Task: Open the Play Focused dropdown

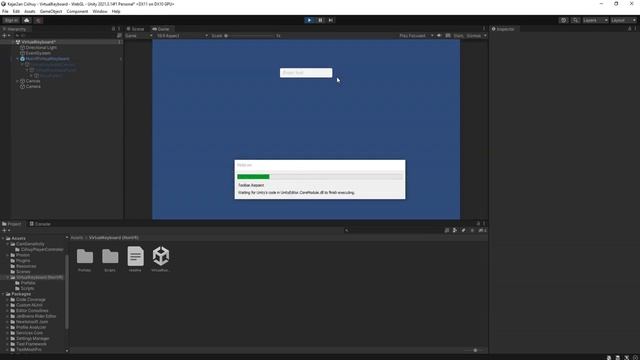Action: 416,36
